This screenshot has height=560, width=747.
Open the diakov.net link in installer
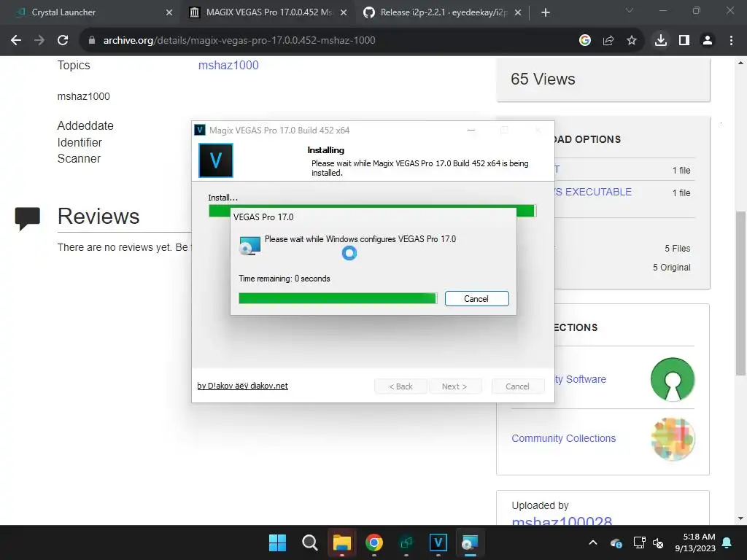[x=242, y=386]
